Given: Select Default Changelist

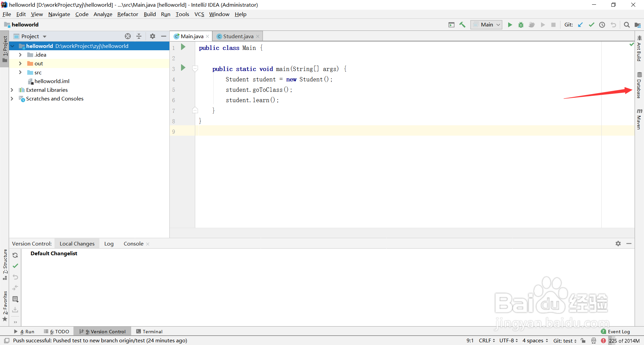Looking at the screenshot, I should [x=54, y=253].
